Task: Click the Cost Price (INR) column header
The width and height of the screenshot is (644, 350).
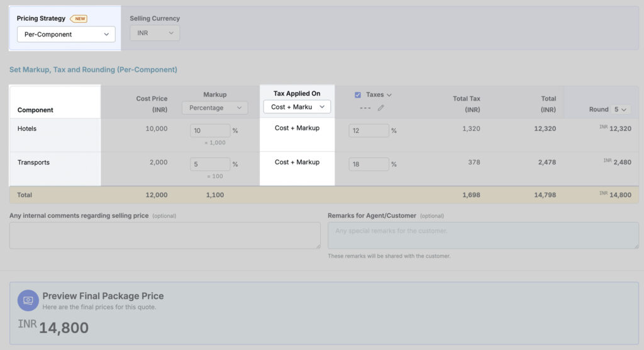Action: 152,104
